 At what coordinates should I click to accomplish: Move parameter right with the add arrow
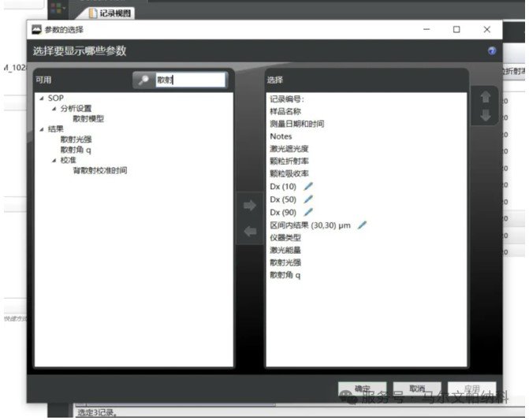pyautogui.click(x=250, y=205)
